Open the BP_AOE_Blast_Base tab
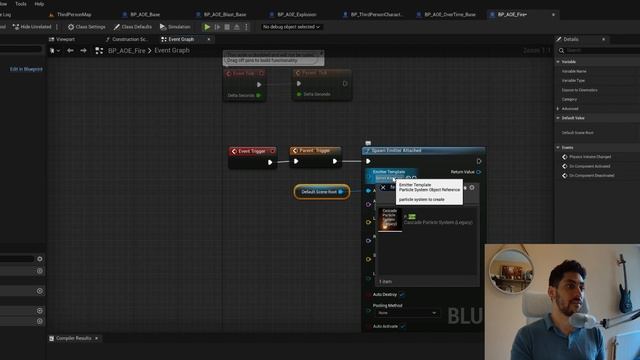The height and width of the screenshot is (360, 640). (221, 15)
